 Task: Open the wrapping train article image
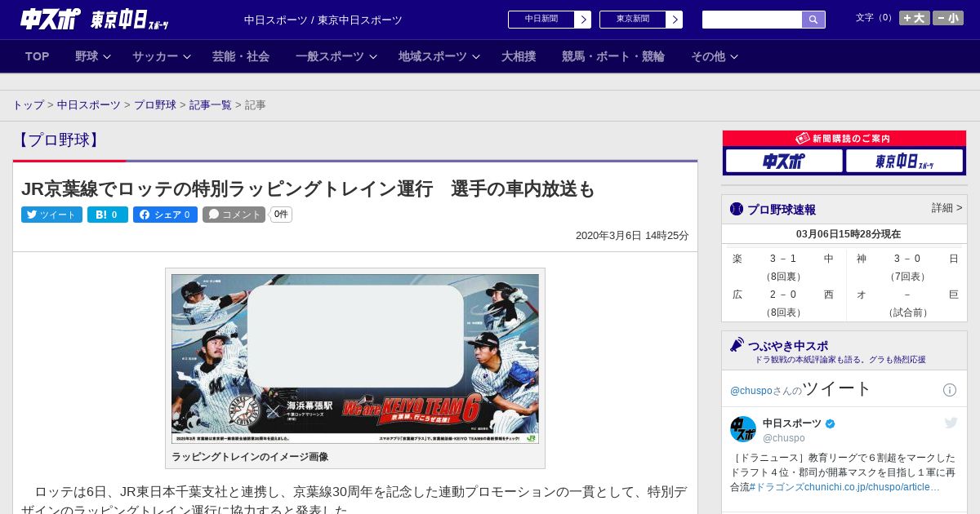[355, 359]
